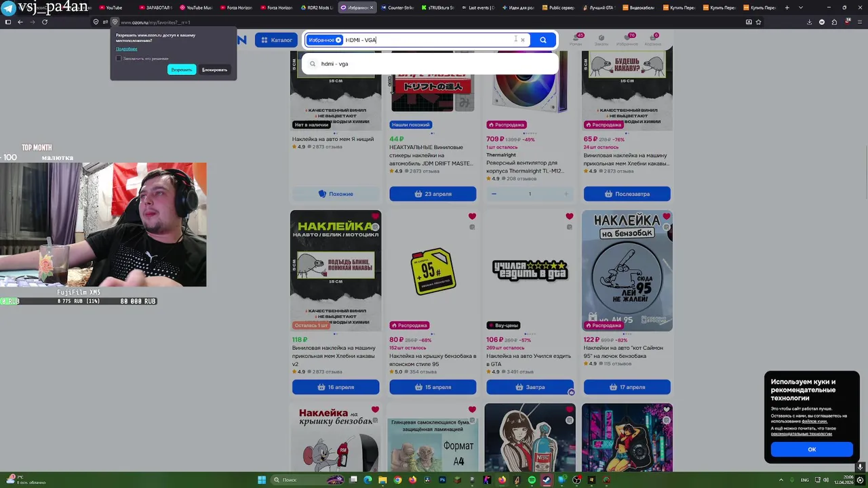Open the Подробнее link in location prompt

click(126, 49)
